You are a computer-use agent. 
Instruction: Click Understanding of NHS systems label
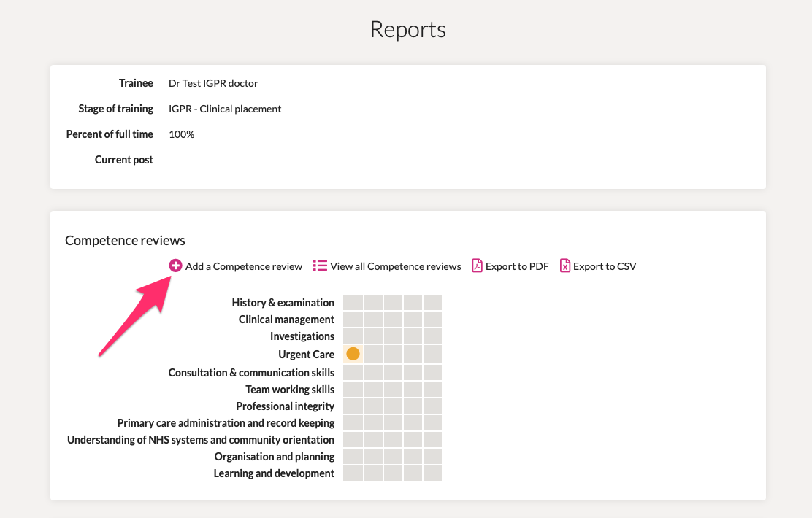point(200,440)
